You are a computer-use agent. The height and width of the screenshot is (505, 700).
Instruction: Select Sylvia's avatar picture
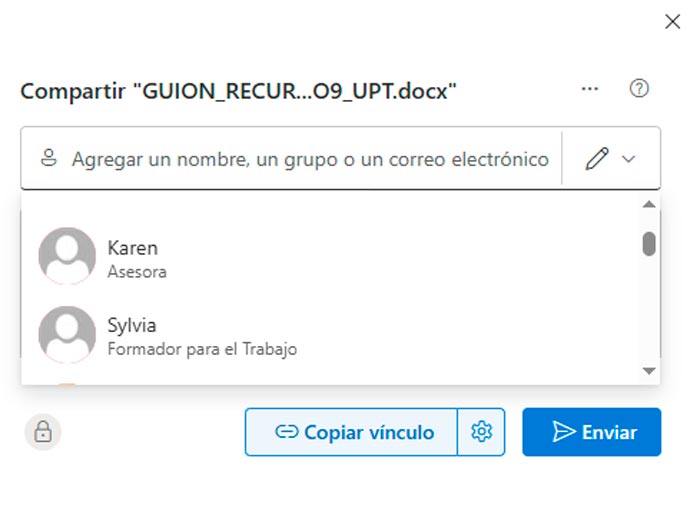[67, 334]
